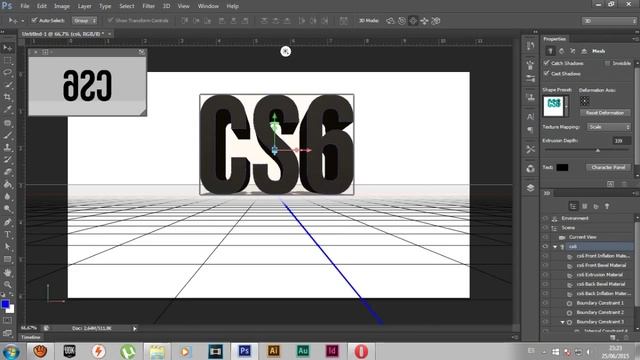The width and height of the screenshot is (640, 360).
Task: Click the Rotate 3D object mode icon
Action: [x=390, y=20]
